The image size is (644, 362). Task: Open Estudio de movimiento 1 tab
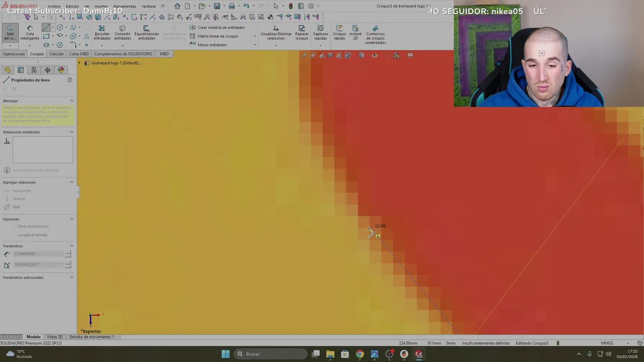[92, 337]
